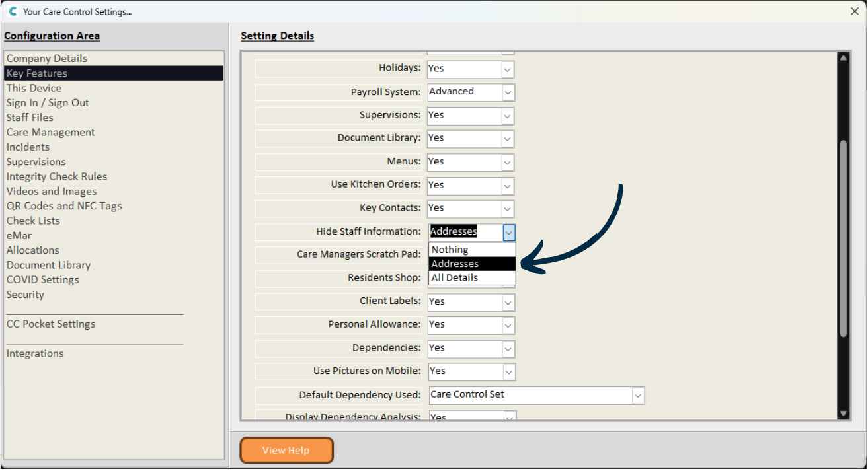Select Staff Files in Configuration Area
868x471 pixels.
point(30,118)
